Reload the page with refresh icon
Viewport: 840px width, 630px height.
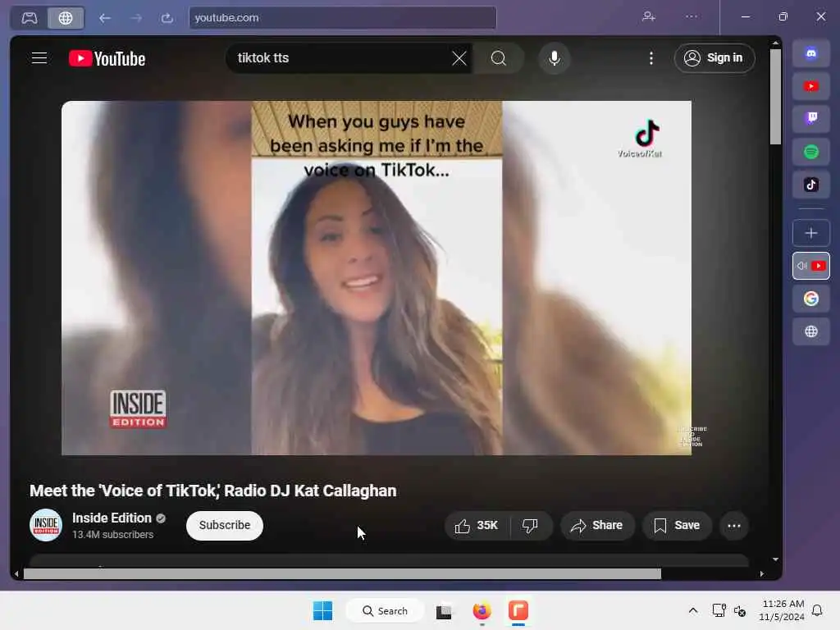[x=167, y=18]
